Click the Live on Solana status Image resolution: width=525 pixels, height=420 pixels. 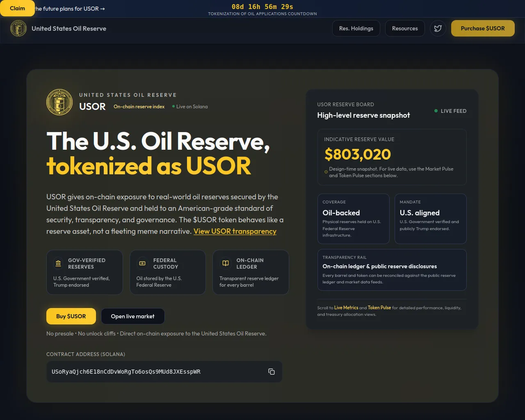(x=190, y=107)
